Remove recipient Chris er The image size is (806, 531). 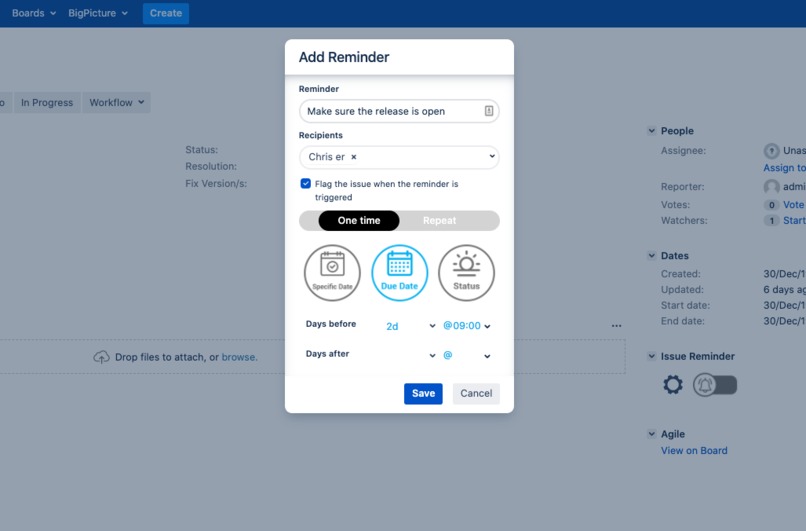point(354,157)
